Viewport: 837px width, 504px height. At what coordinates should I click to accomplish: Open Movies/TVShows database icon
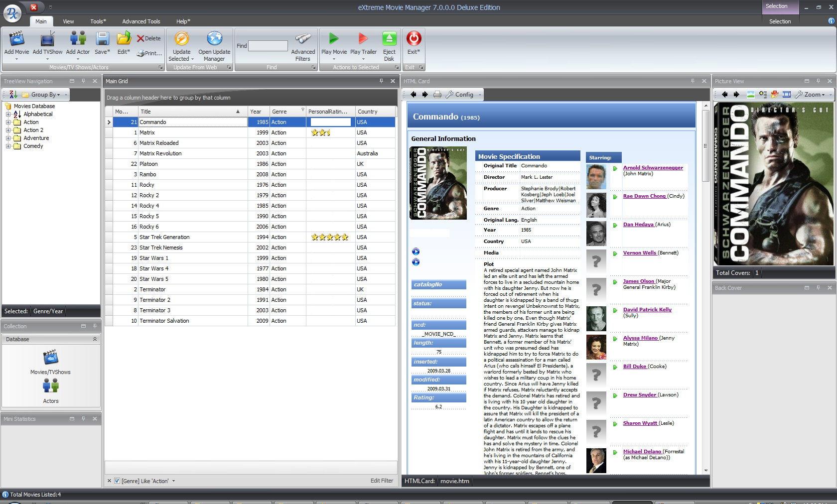50,357
